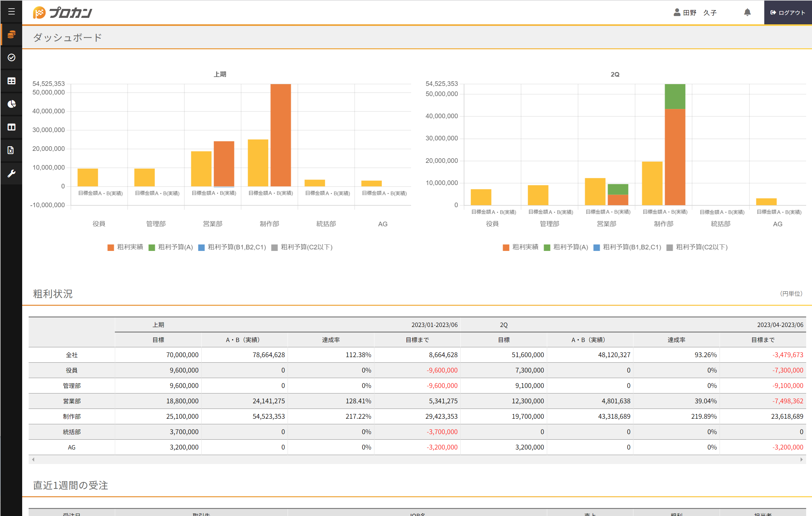The image size is (812, 516).
Task: Click the 制作部 row label in table
Action: click(71, 417)
